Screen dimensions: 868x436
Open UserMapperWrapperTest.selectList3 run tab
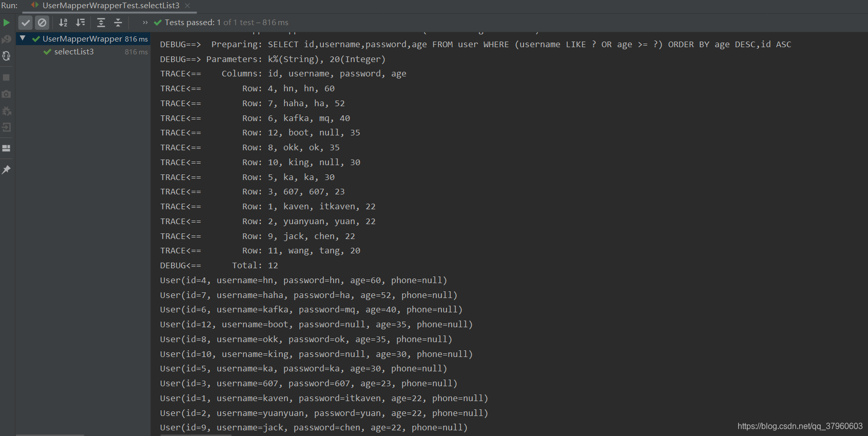(x=111, y=6)
